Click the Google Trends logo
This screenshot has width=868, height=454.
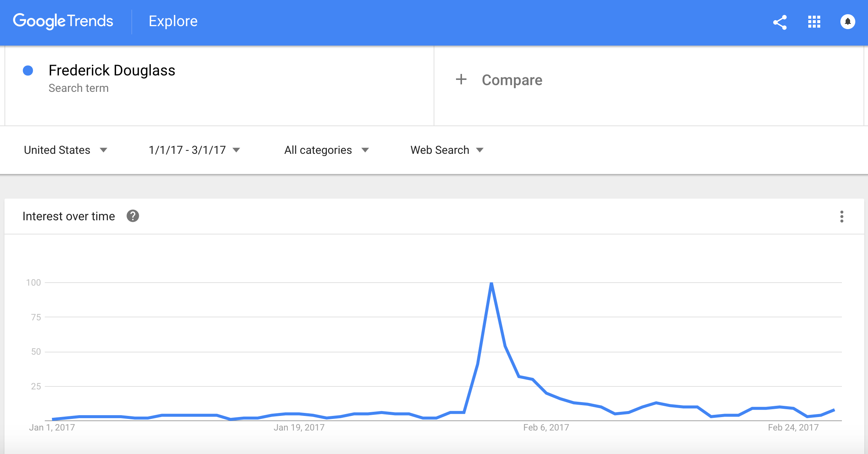click(63, 21)
